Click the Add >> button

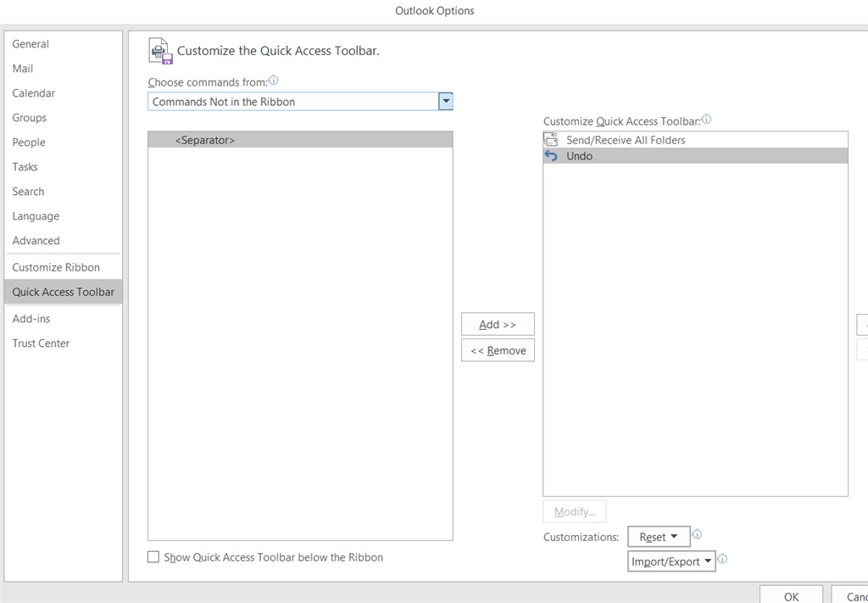click(x=498, y=325)
